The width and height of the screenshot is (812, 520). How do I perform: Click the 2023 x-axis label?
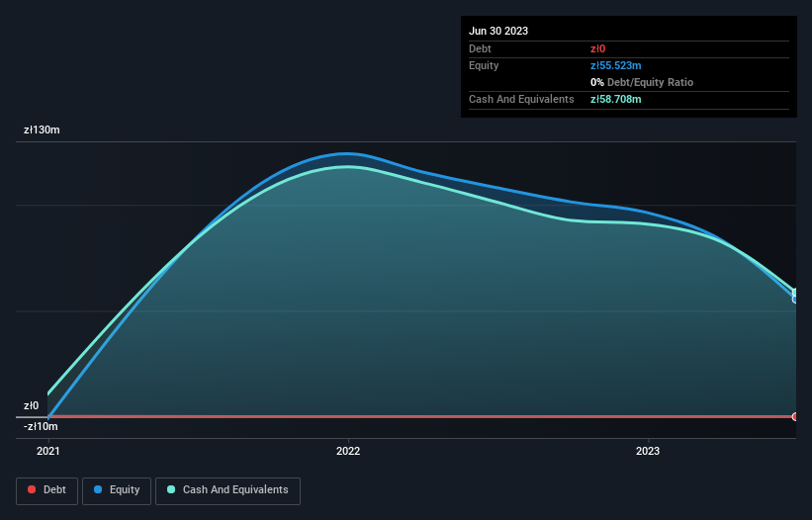648,451
